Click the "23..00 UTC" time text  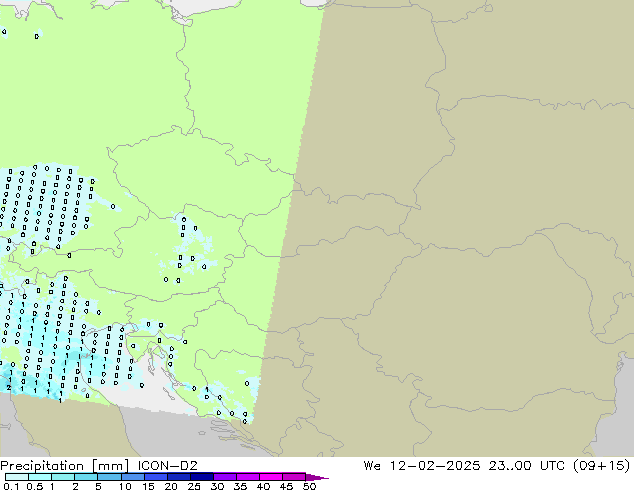(529, 465)
